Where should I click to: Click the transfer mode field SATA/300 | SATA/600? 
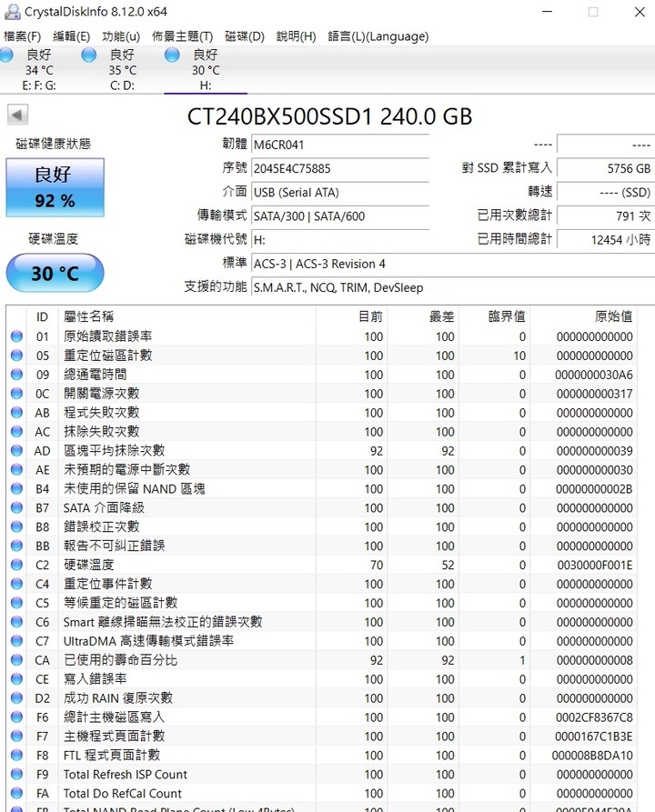[340, 216]
